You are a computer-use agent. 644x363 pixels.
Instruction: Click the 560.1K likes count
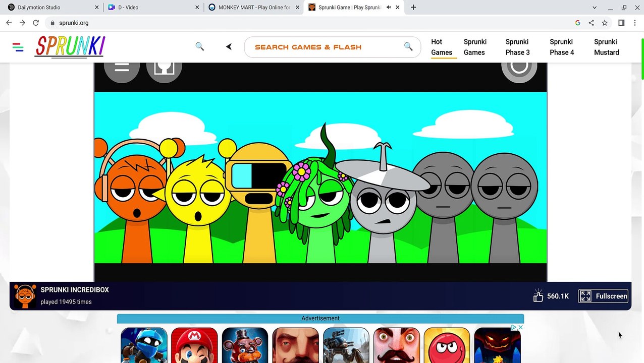tap(558, 296)
